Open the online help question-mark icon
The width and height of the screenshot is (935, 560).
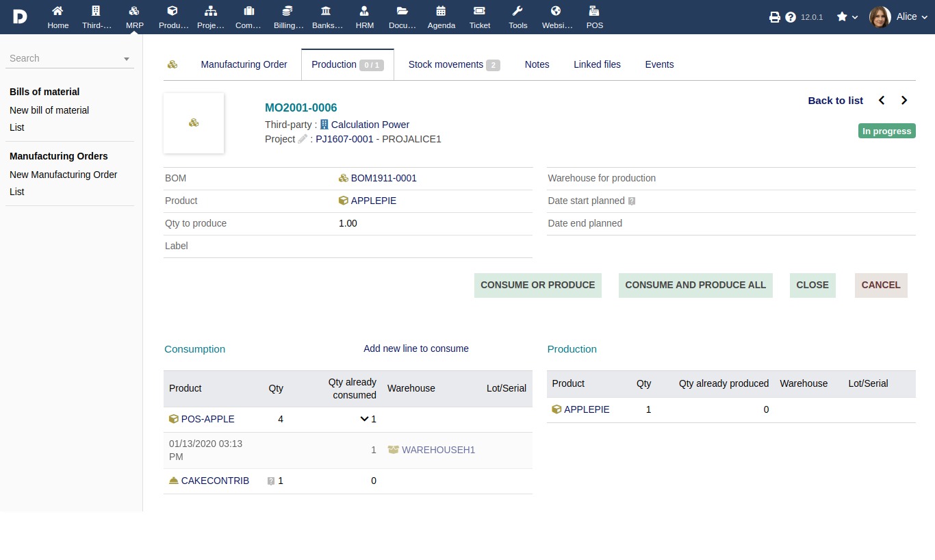791,17
